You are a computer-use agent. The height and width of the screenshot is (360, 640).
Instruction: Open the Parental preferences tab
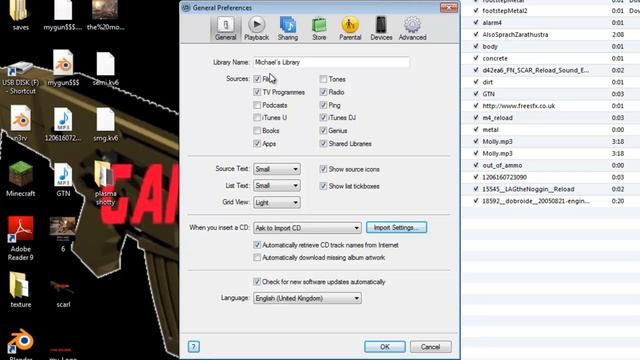click(x=350, y=28)
